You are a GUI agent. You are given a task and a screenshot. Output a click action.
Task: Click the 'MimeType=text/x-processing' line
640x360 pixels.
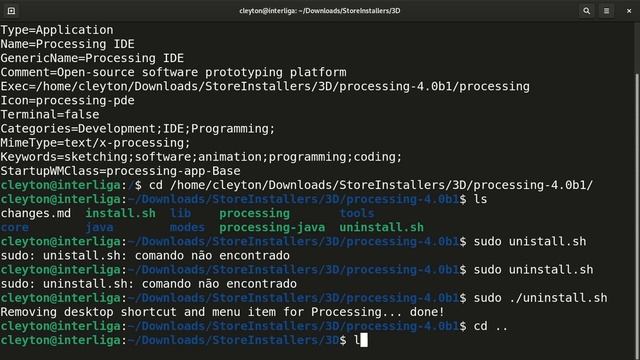[x=96, y=143]
